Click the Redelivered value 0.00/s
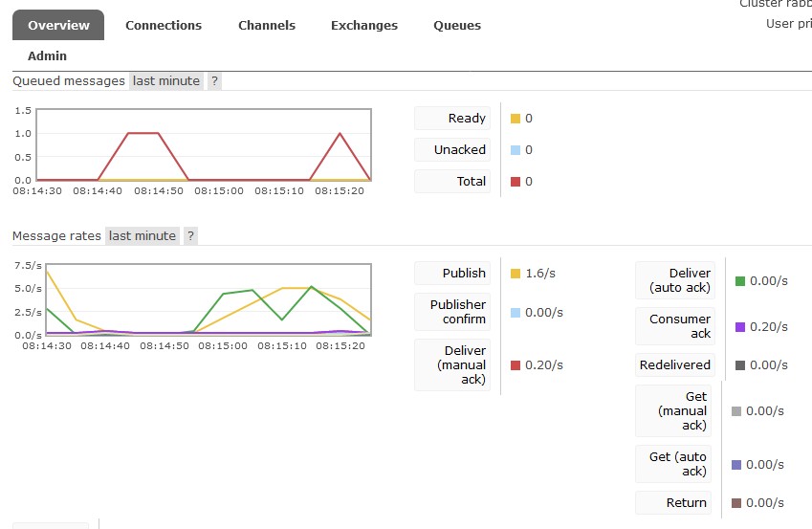 (769, 365)
